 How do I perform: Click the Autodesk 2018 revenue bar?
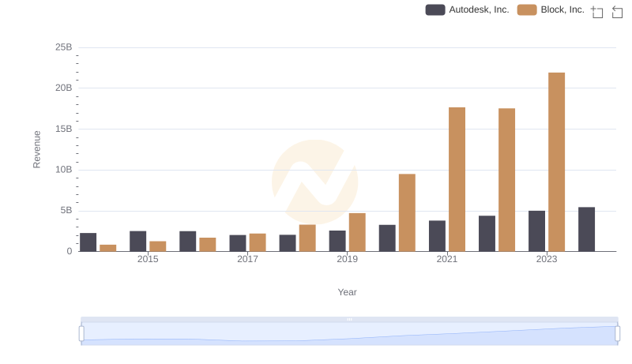coord(288,243)
